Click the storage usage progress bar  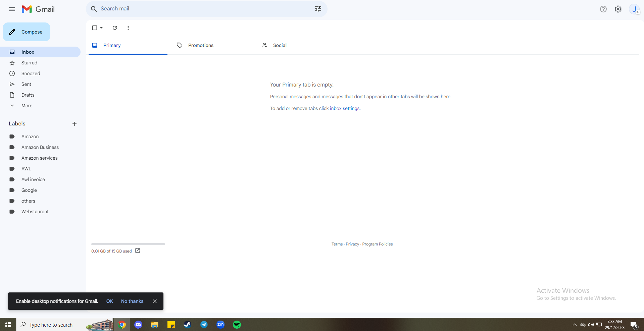pos(128,244)
